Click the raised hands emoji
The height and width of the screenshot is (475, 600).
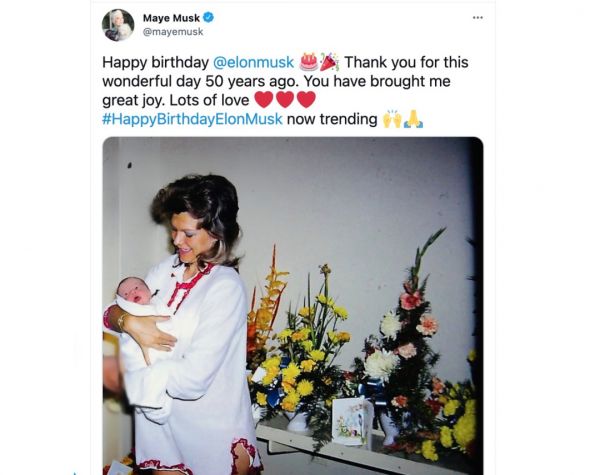392,119
